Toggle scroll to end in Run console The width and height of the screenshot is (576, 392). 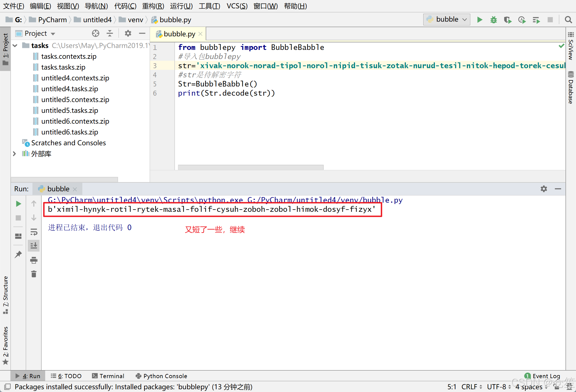point(34,246)
